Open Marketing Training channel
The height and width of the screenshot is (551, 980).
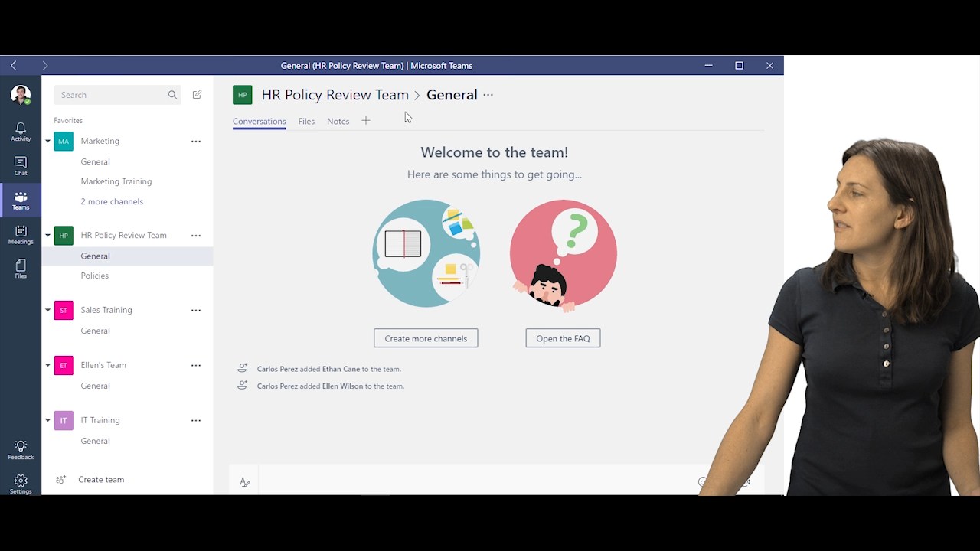coord(116,181)
